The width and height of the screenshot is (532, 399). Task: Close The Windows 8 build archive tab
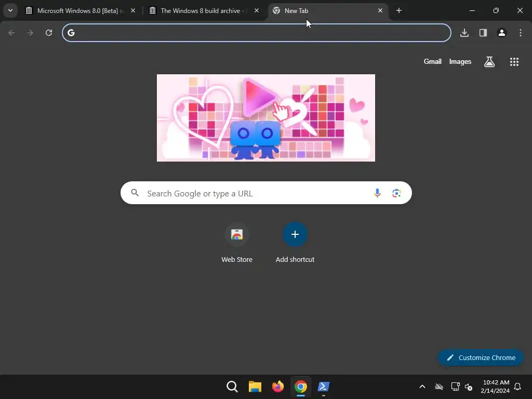[257, 10]
